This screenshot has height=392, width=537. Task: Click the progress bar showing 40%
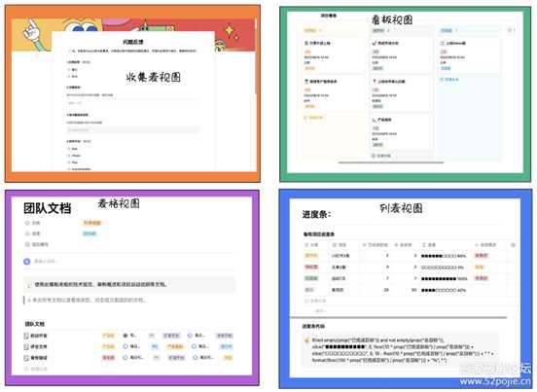pyautogui.click(x=444, y=290)
